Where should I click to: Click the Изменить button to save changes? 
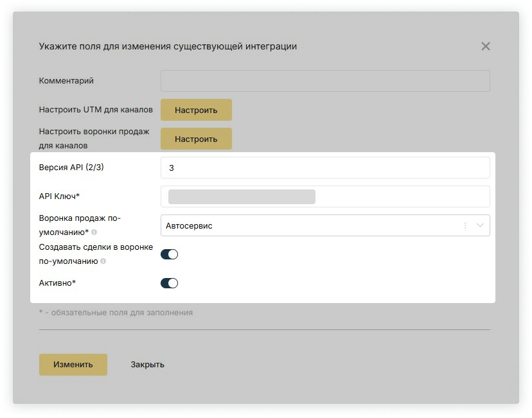[x=73, y=364]
